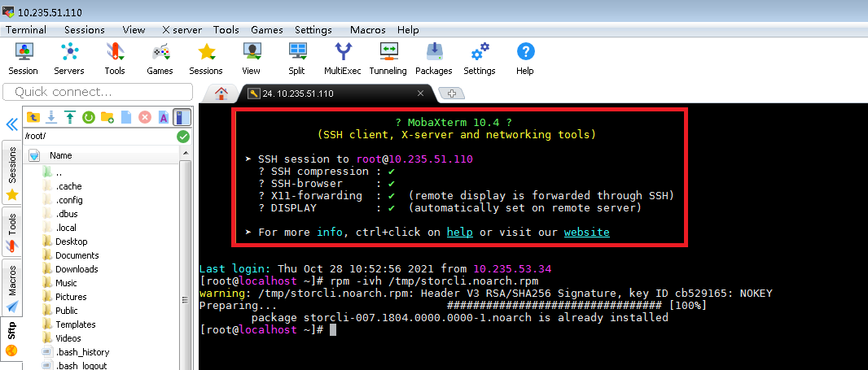Click the file list sort icon beside Name

pos(33,155)
